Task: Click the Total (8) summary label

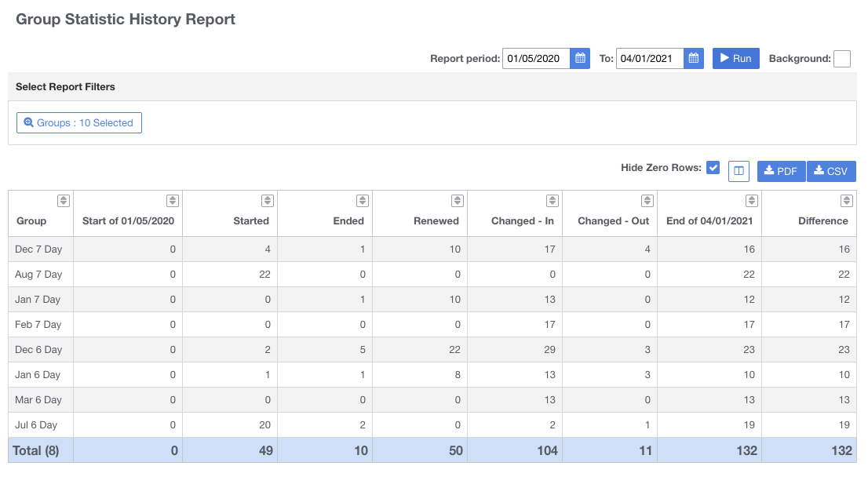Action: pyautogui.click(x=36, y=450)
